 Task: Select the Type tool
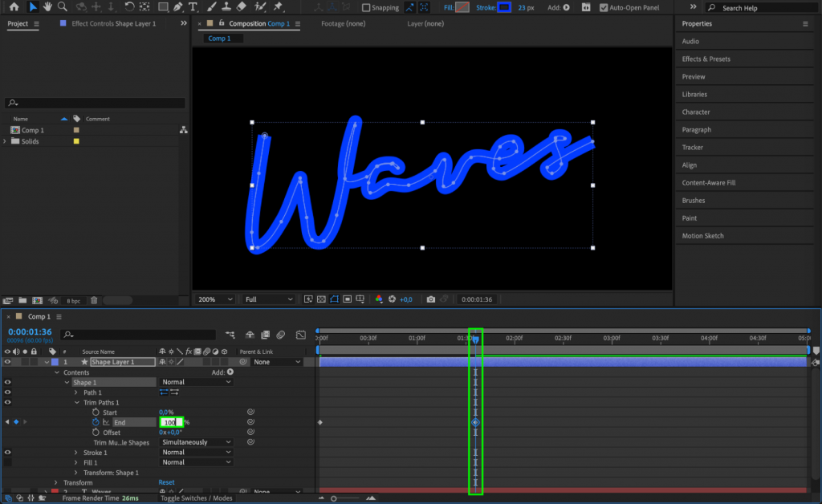tap(192, 7)
